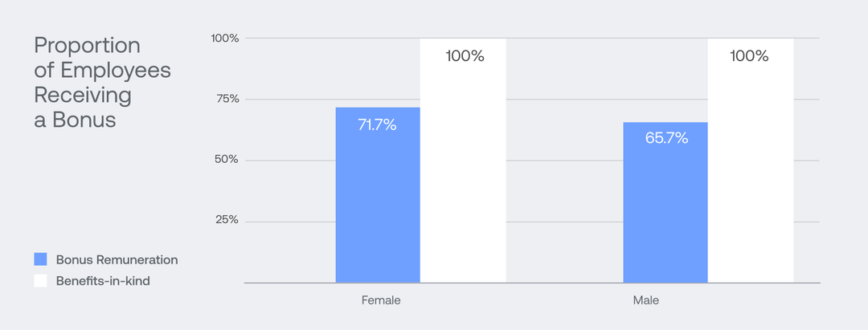The width and height of the screenshot is (868, 330).
Task: Click the 100% y-axis tick label
Action: click(224, 38)
